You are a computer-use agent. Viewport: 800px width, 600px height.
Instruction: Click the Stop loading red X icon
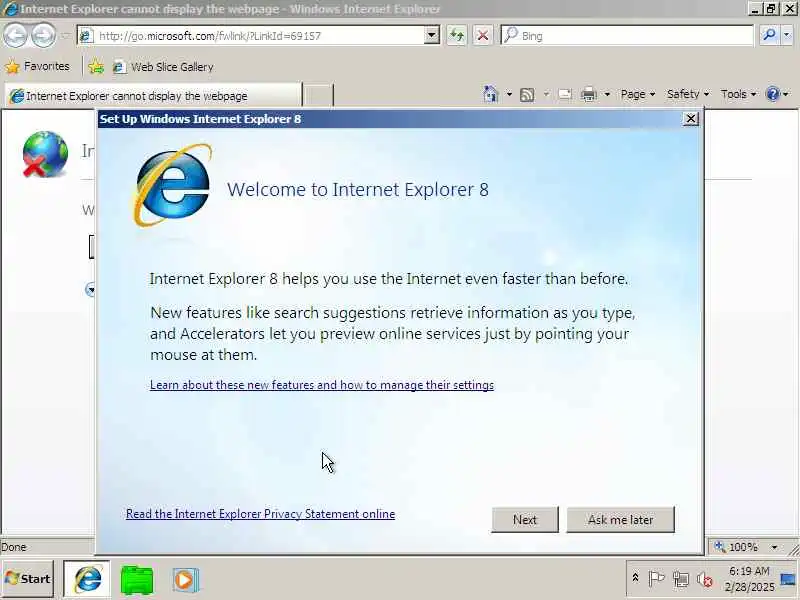click(482, 36)
